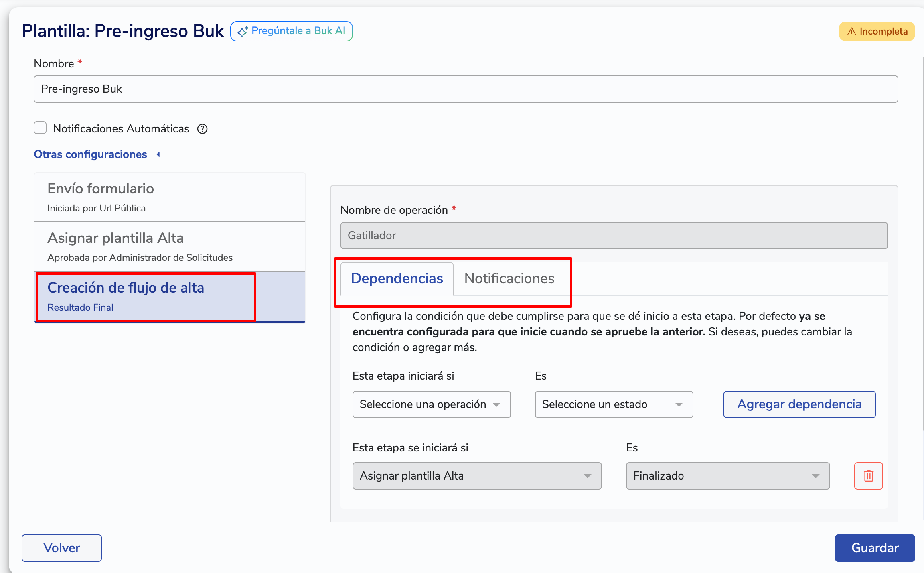Screen dimensions: 924x573
Task: Click the Buk AI sparkle icon
Action: [x=242, y=32]
